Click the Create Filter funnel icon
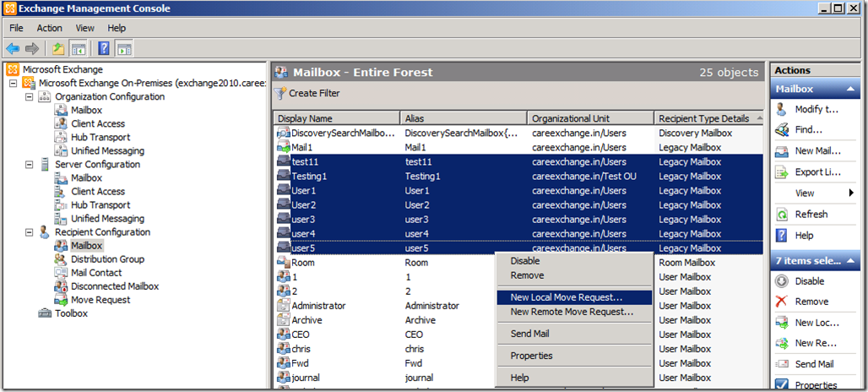Viewport: 868px width, 392px height. point(280,93)
